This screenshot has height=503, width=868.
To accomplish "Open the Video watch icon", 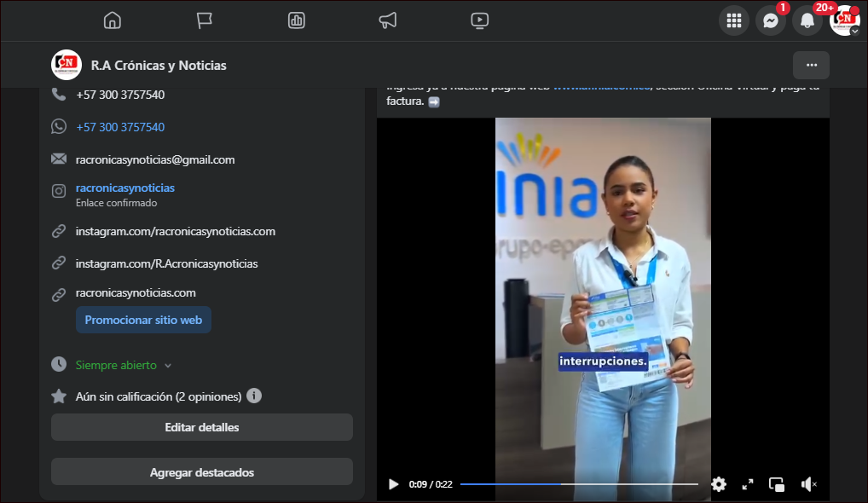I will (x=480, y=20).
